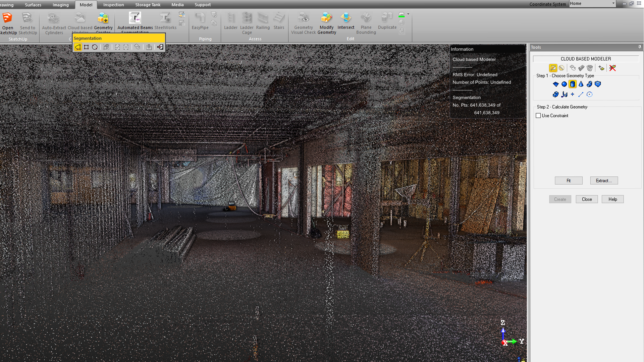Select the Ladder access tool
The image size is (644, 362).
(231, 21)
